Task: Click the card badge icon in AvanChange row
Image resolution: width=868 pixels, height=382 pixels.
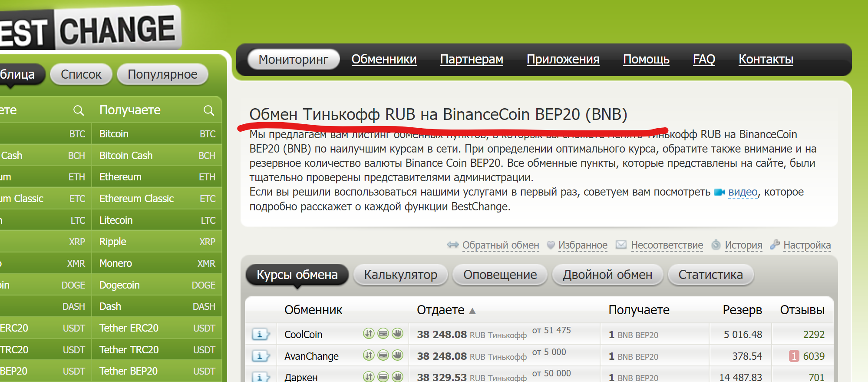Action: 383,355
